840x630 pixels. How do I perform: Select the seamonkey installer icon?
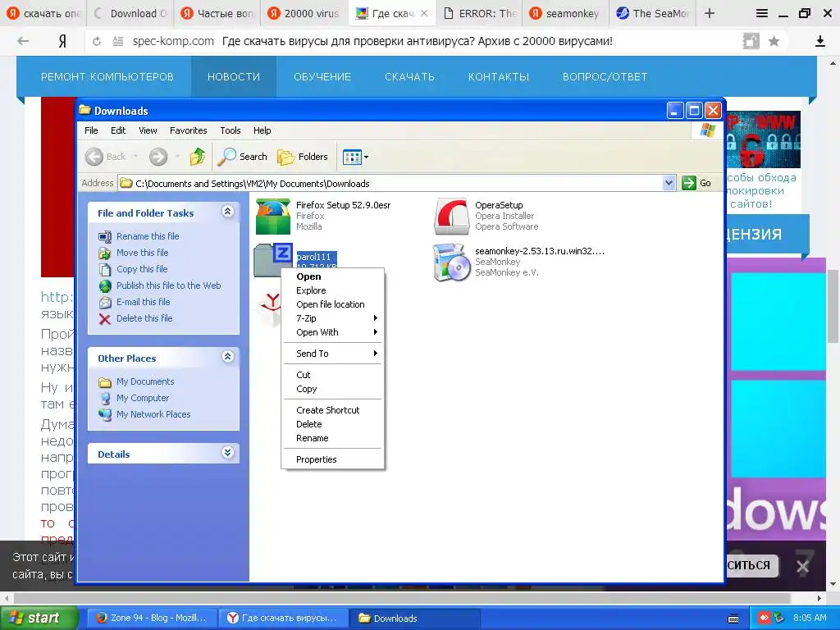click(452, 262)
